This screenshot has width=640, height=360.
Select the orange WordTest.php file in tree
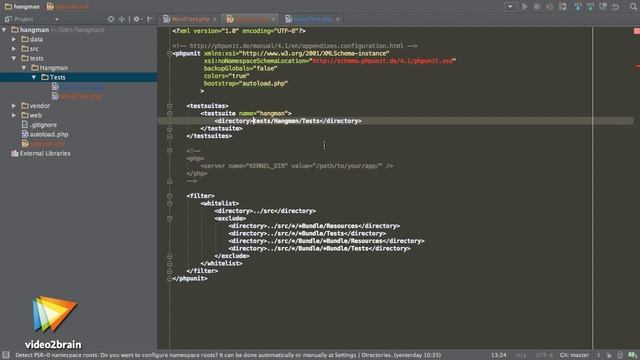77,96
